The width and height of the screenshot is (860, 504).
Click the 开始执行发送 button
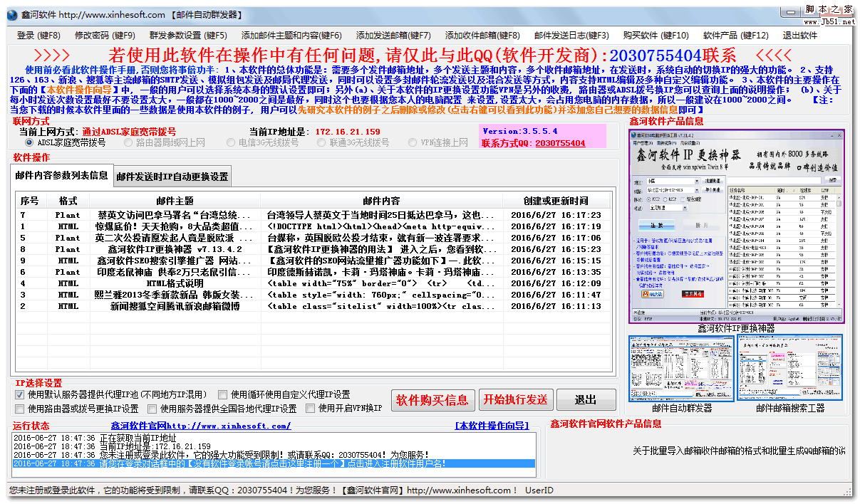(x=515, y=399)
